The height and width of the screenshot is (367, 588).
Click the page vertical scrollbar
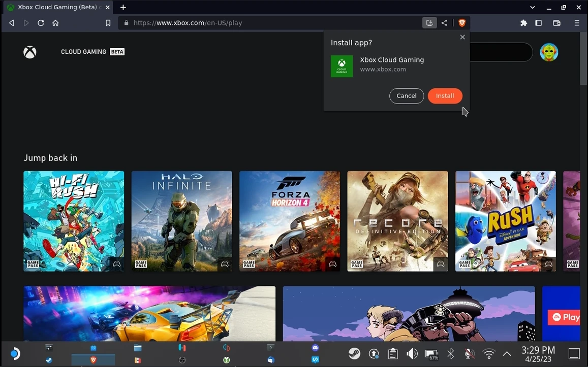click(583, 58)
